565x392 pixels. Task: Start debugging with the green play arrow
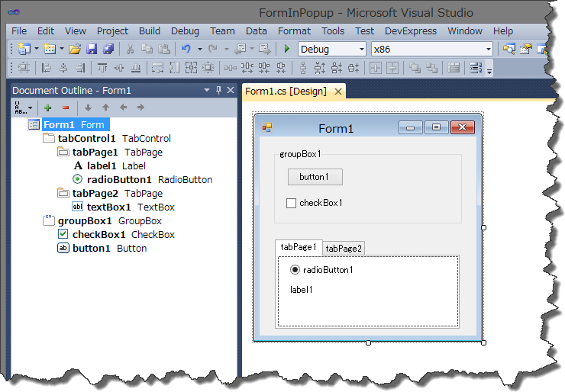point(287,48)
